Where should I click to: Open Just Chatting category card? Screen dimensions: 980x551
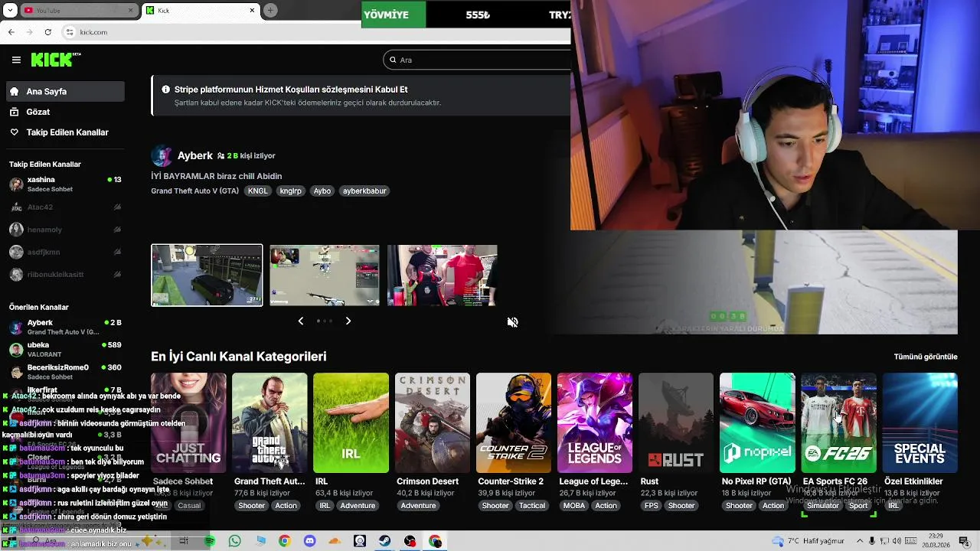click(x=188, y=422)
